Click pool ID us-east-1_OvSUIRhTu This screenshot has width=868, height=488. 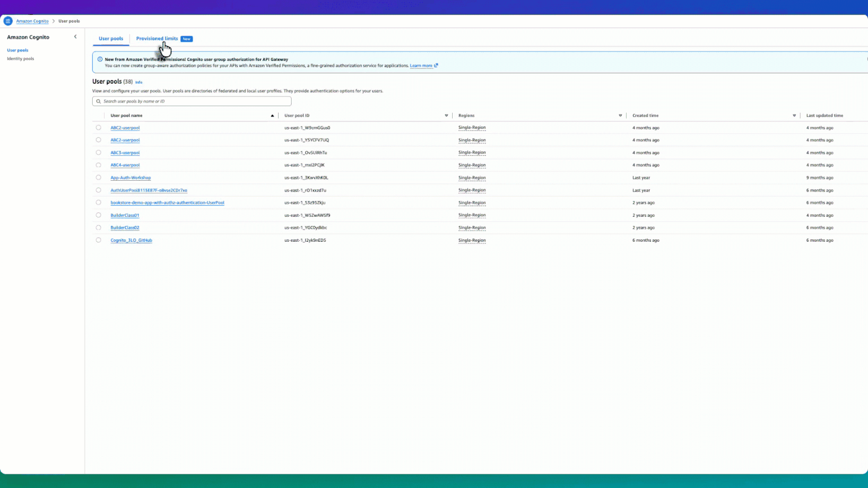305,152
